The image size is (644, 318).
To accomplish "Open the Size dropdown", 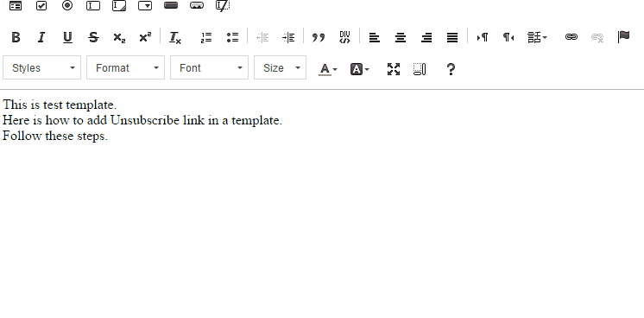I will point(280,68).
